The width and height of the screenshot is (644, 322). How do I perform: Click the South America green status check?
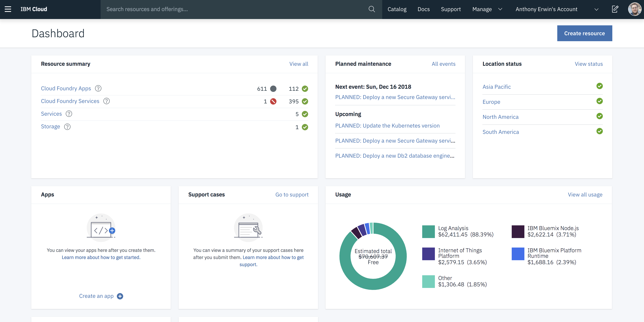[599, 131]
